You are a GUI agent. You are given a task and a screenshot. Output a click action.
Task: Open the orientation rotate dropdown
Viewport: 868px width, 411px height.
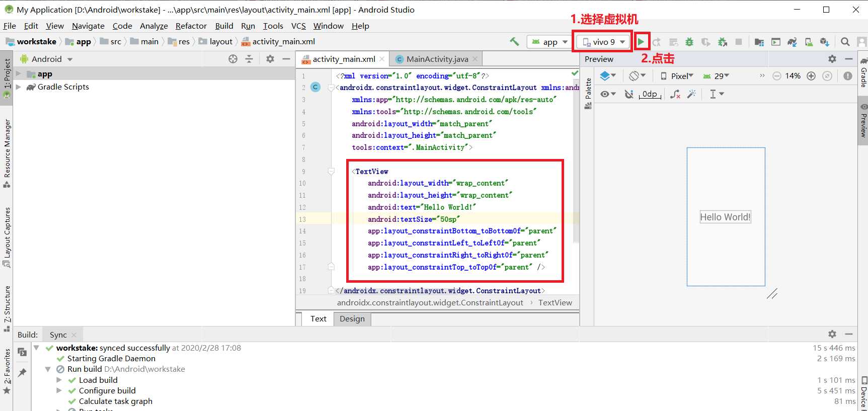coord(637,76)
